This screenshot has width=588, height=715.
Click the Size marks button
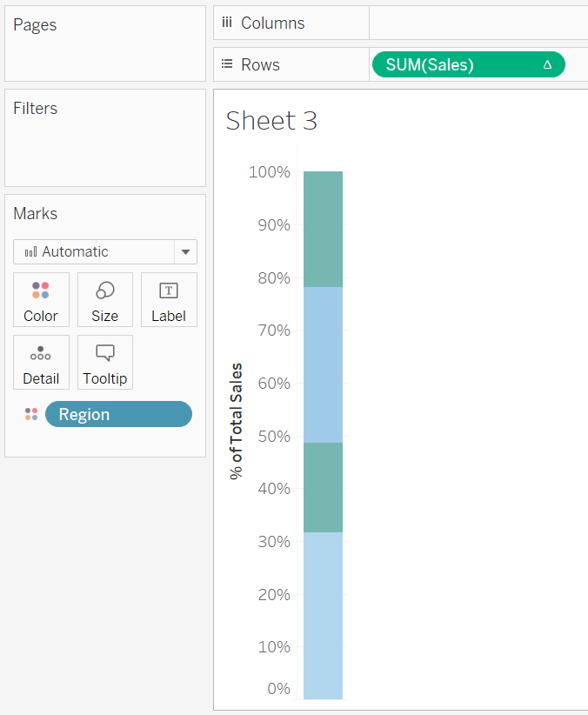(x=104, y=299)
